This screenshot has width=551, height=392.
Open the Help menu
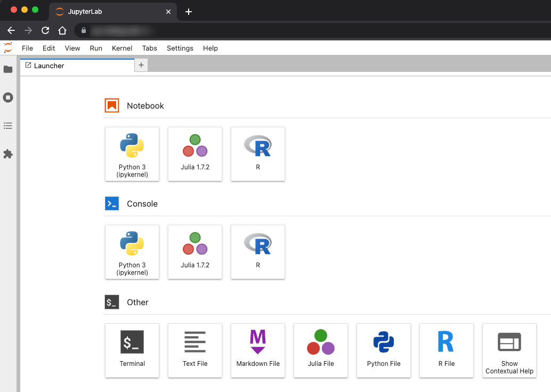point(210,48)
